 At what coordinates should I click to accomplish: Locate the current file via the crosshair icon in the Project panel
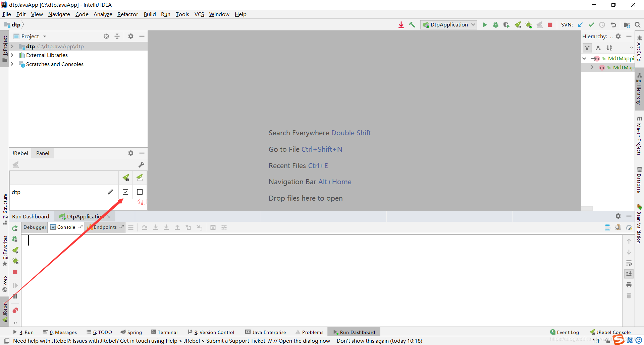tap(106, 36)
